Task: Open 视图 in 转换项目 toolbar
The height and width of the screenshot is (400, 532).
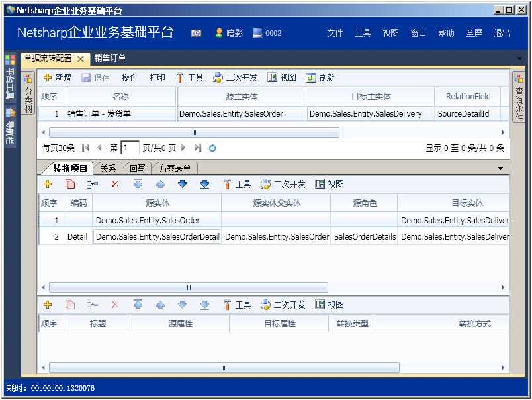Action: [330, 184]
